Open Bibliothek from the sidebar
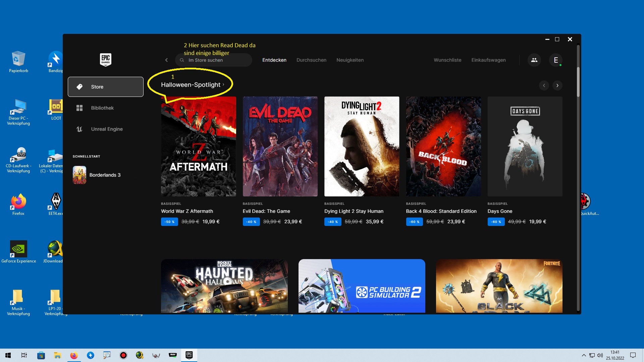 pyautogui.click(x=102, y=108)
